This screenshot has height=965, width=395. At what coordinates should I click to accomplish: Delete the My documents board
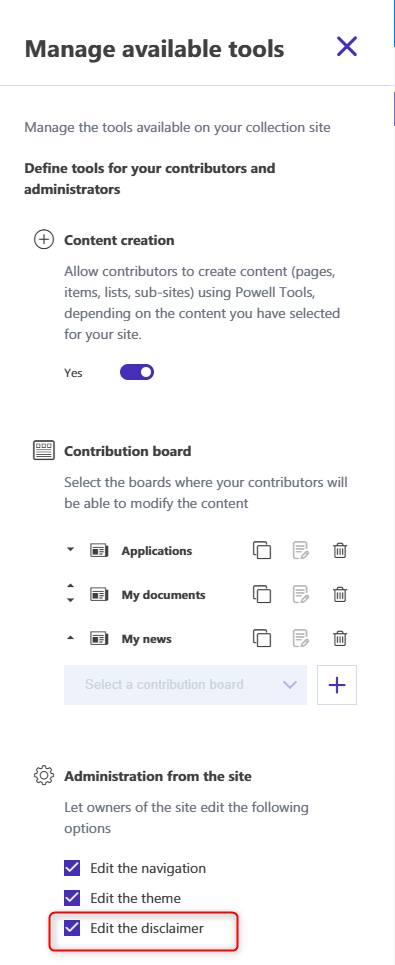(340, 595)
